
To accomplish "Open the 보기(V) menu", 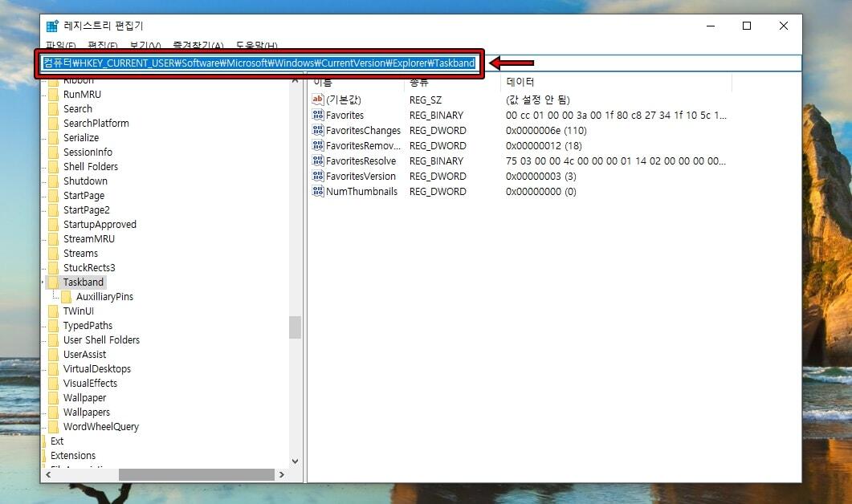I will pyautogui.click(x=145, y=45).
